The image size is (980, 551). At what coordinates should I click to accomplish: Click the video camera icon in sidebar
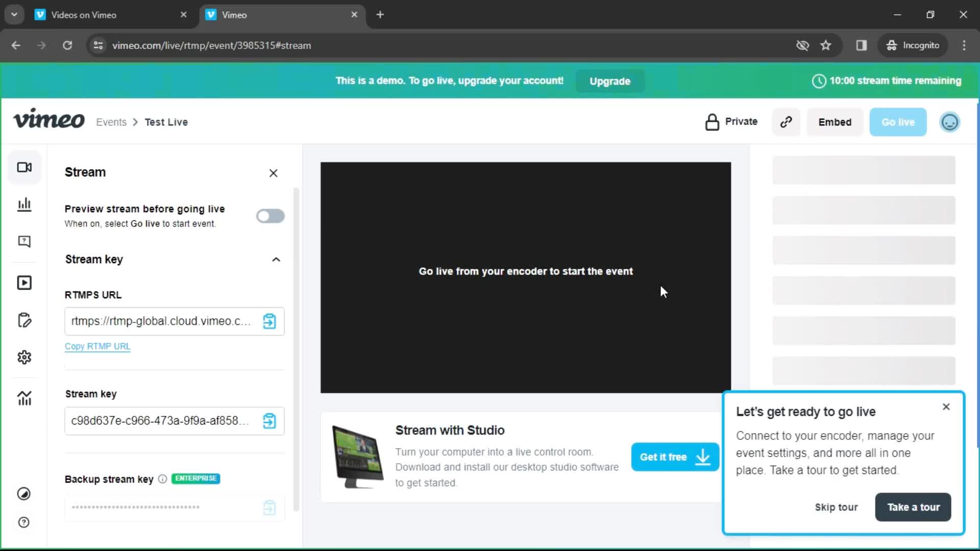24,167
